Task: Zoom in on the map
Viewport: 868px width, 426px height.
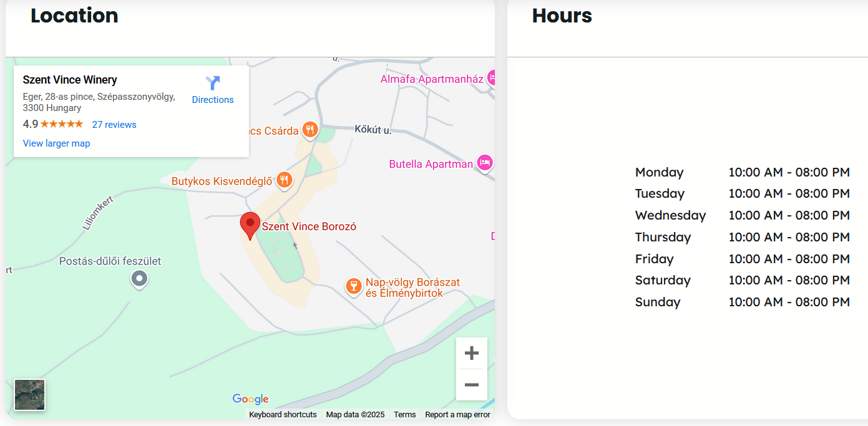Action: [471, 354]
